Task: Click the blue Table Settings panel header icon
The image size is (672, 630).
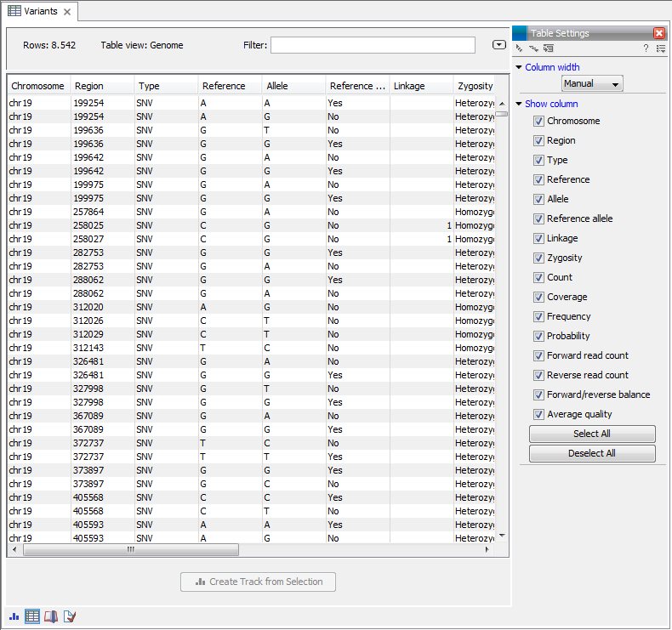Action: (x=520, y=33)
